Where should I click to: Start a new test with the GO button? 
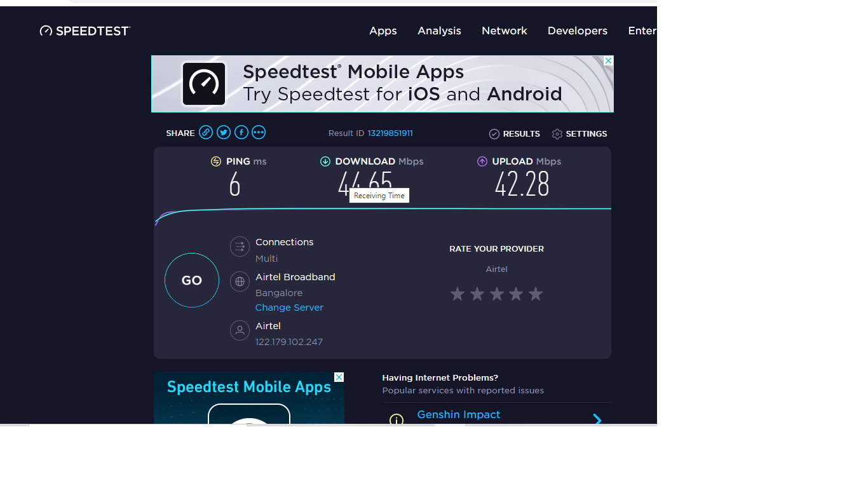[191, 280]
